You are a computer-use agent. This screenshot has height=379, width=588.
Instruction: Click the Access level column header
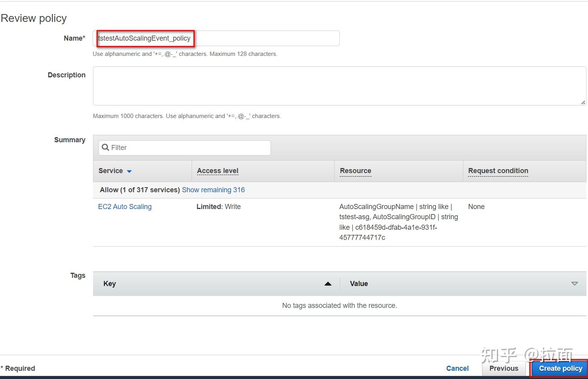pos(218,171)
